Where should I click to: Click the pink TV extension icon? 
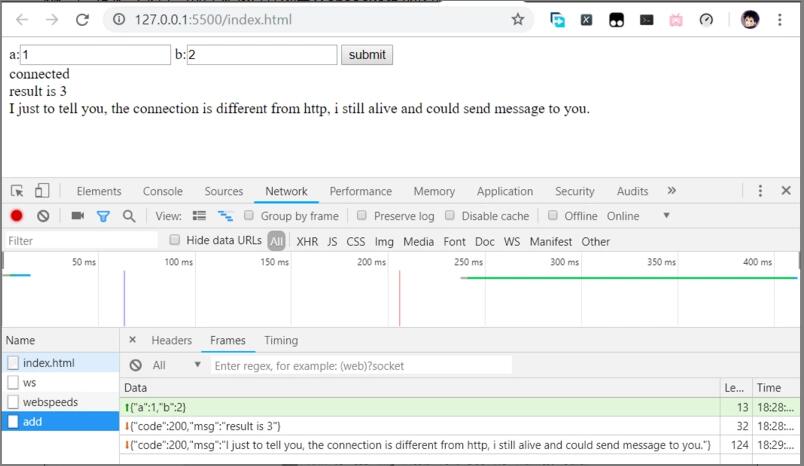[676, 20]
